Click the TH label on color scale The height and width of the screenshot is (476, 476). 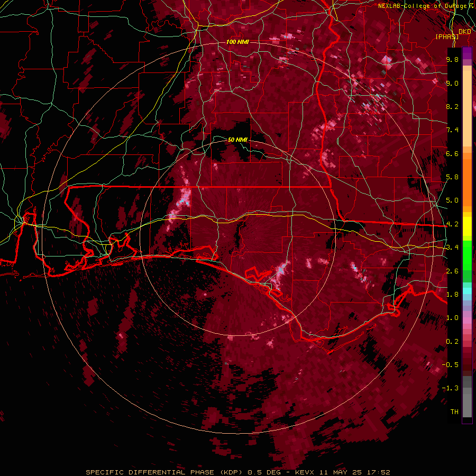454,412
